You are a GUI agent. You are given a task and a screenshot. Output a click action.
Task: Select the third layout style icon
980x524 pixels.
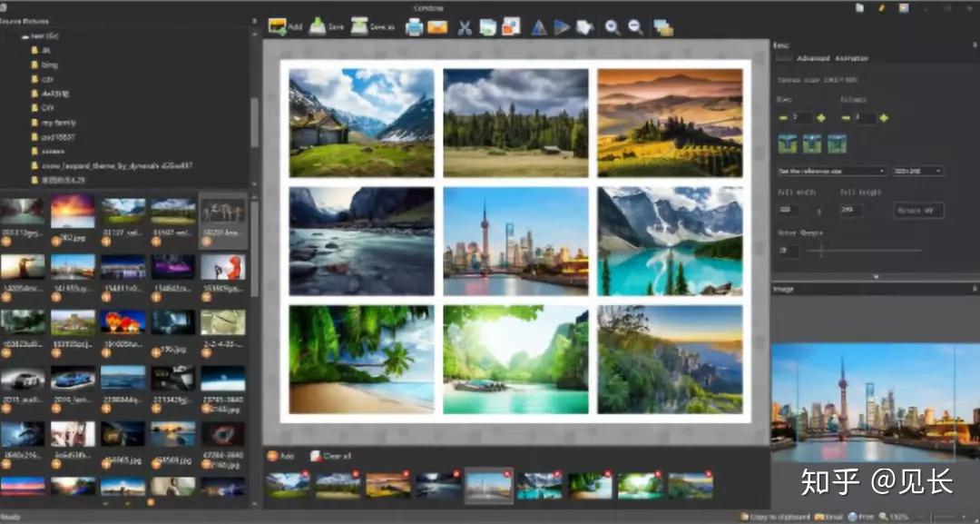(837, 143)
